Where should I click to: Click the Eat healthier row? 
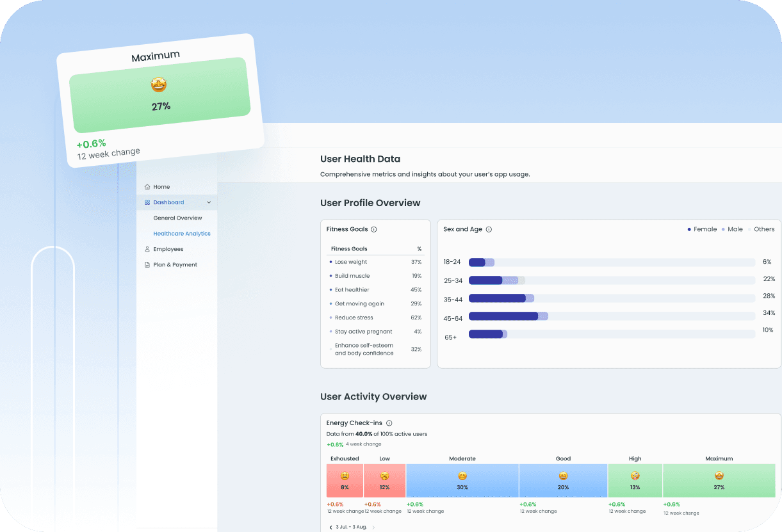tap(375, 290)
